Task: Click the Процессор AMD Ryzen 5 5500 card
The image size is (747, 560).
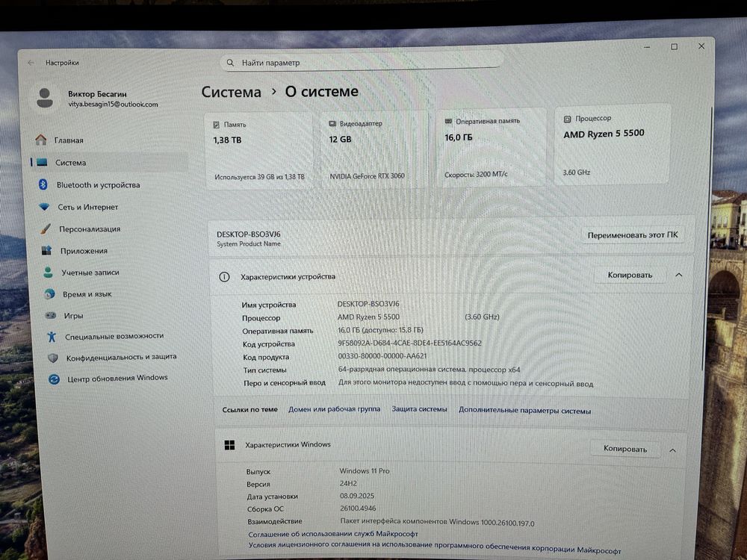Action: point(613,144)
